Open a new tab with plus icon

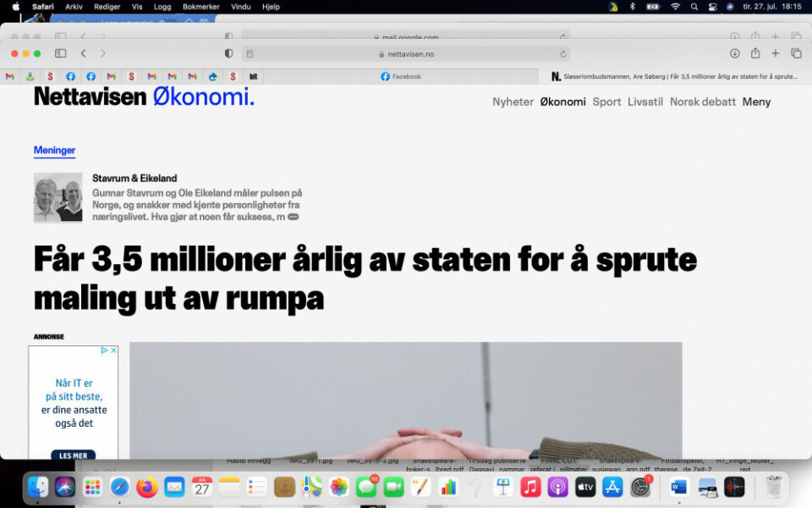coord(775,53)
